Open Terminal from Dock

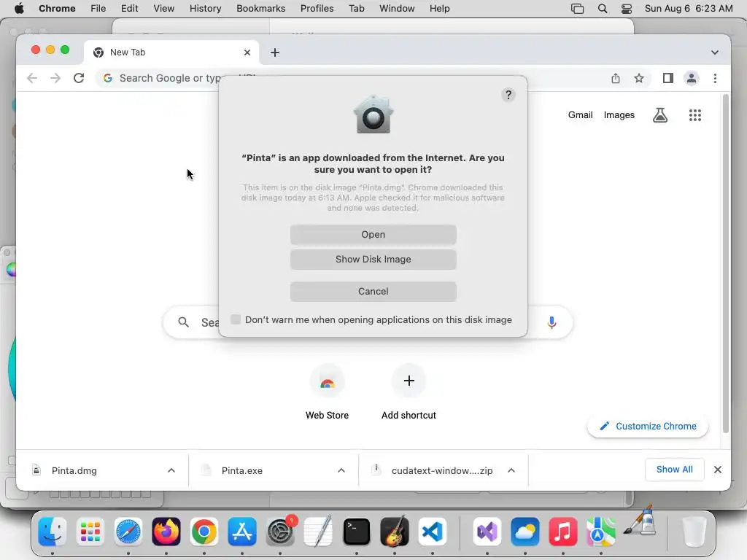[x=356, y=531]
